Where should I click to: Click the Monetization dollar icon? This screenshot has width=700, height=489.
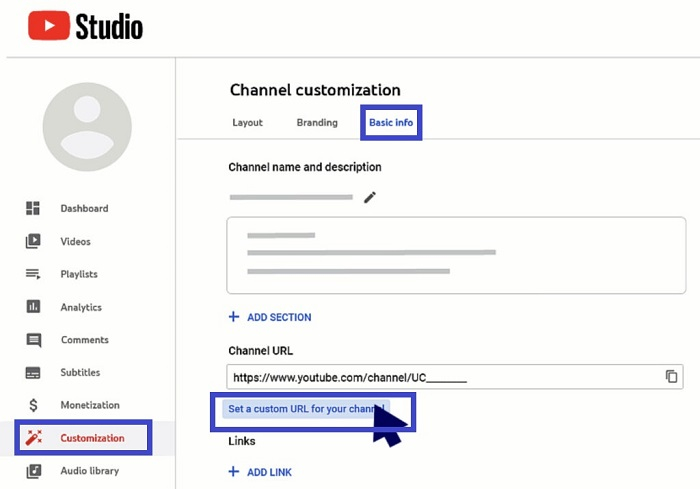pyautogui.click(x=33, y=405)
